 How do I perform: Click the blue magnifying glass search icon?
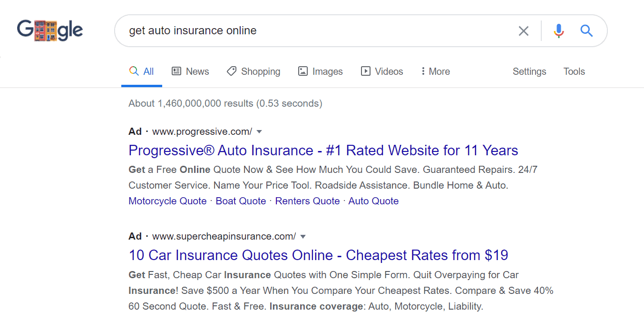point(586,31)
